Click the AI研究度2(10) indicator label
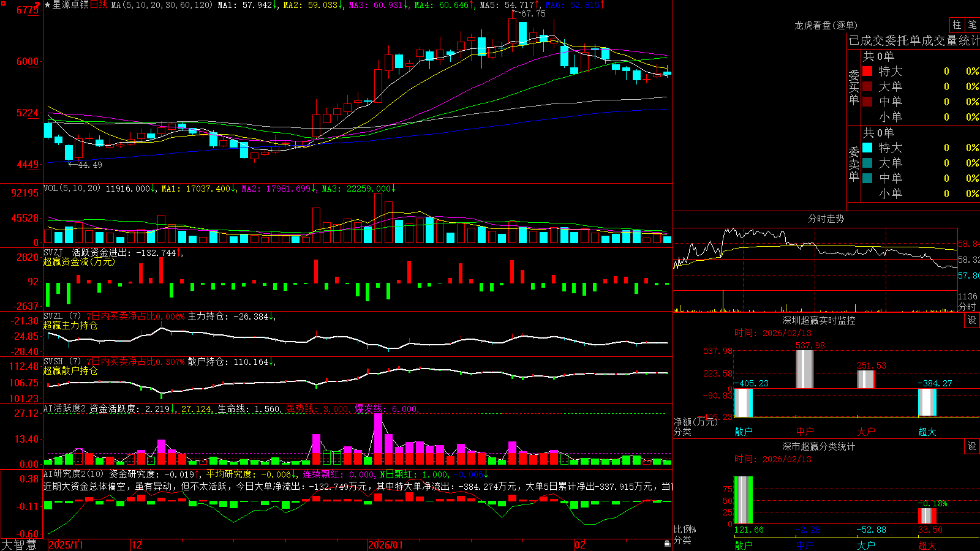The height and width of the screenshot is (551, 980). pyautogui.click(x=73, y=474)
